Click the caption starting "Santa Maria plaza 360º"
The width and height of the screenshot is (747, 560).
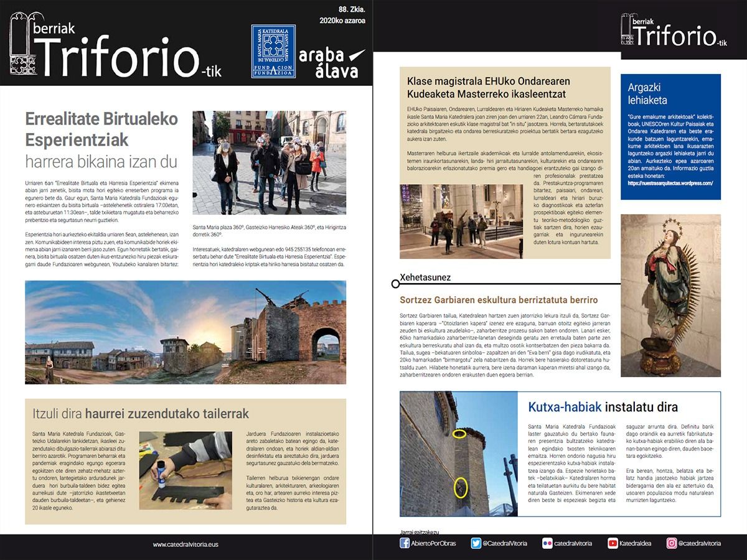point(268,231)
